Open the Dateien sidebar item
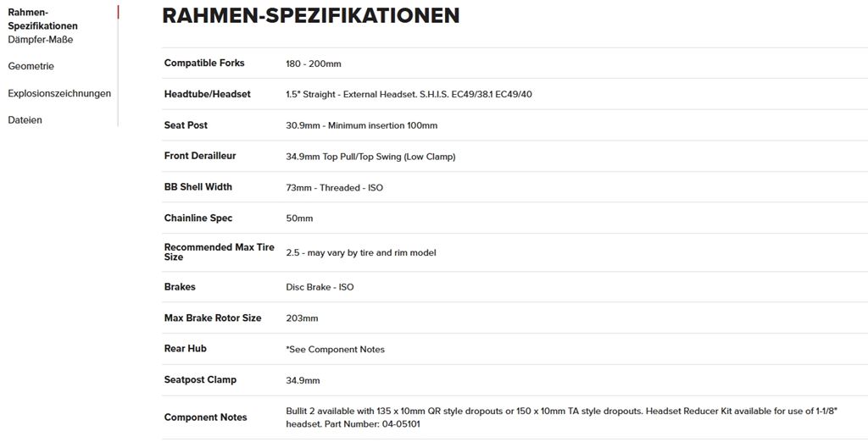Image resolution: width=868 pixels, height=442 pixels. 25,120
